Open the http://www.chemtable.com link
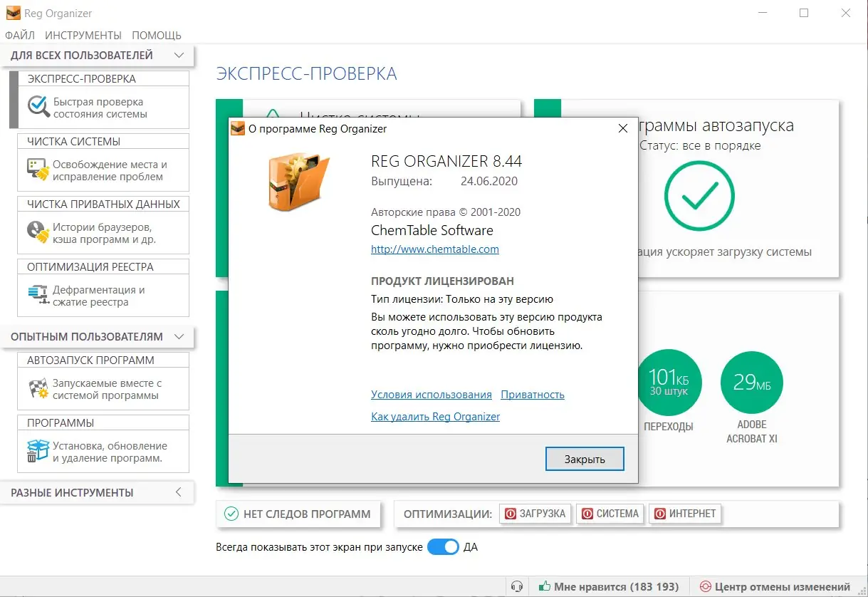The width and height of the screenshot is (868, 597). tap(435, 249)
